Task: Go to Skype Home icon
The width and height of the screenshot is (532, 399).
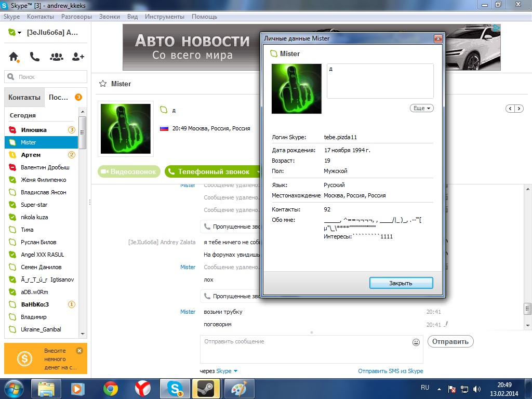Action: 14,57
